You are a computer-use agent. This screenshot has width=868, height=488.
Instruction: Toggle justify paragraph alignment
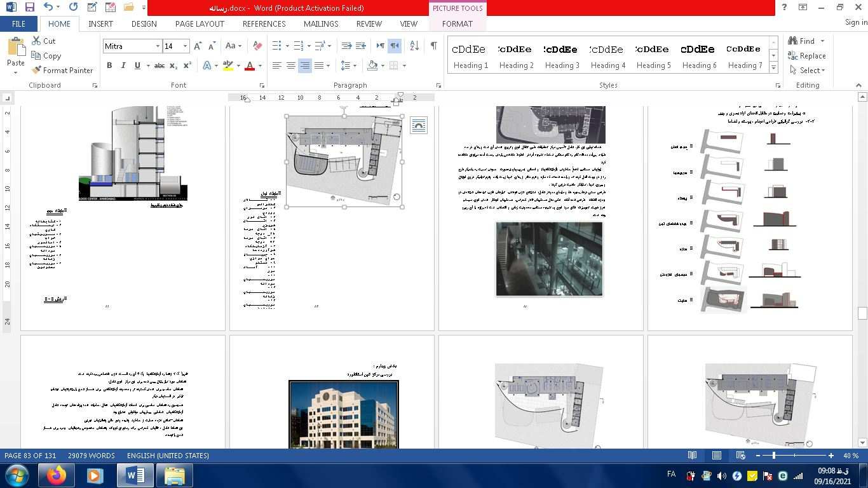[319, 65]
